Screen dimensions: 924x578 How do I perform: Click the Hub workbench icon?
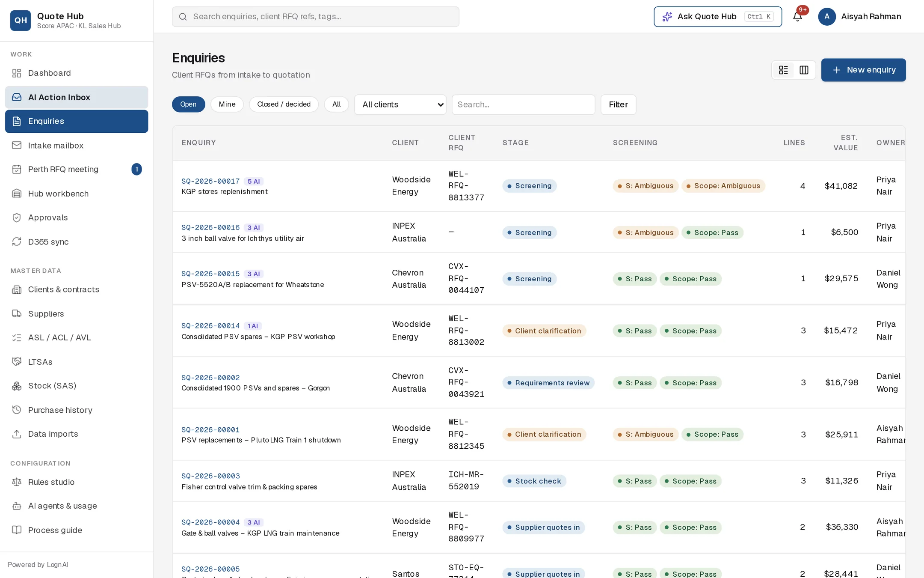click(x=17, y=194)
